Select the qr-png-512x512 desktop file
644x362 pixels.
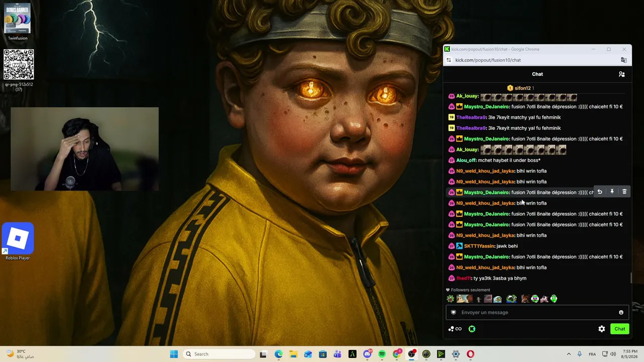click(19, 70)
